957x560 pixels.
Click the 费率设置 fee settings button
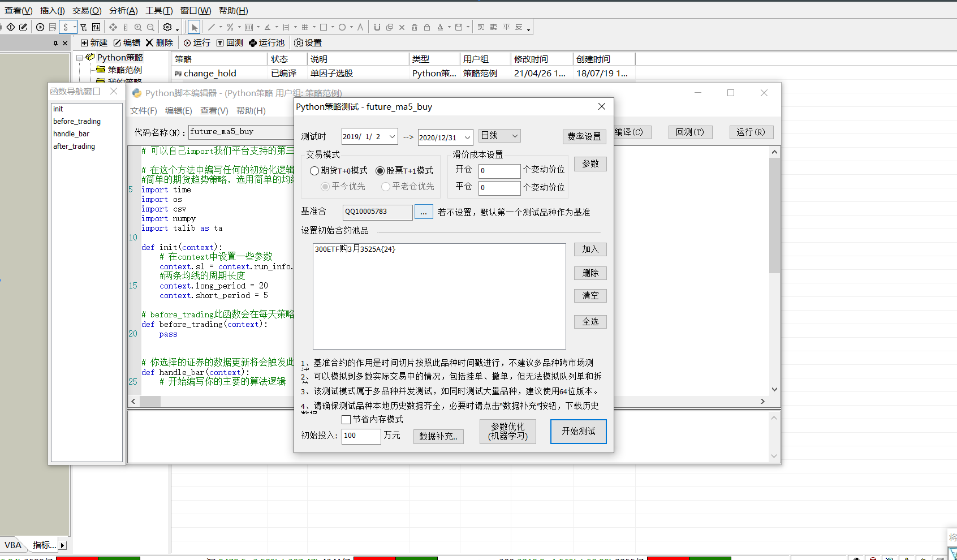[584, 137]
